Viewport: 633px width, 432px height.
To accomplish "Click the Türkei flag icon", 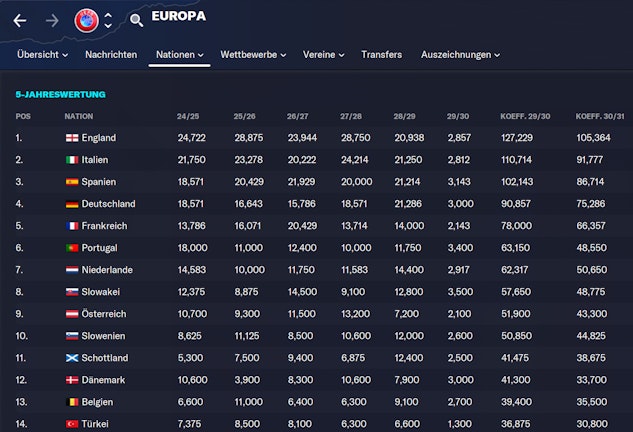I will point(71,423).
